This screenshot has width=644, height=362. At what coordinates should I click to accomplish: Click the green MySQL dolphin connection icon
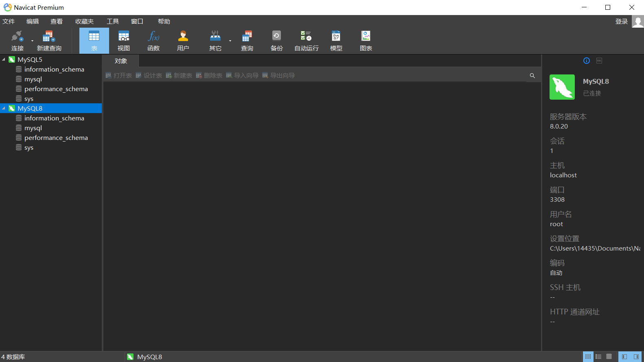(x=562, y=87)
